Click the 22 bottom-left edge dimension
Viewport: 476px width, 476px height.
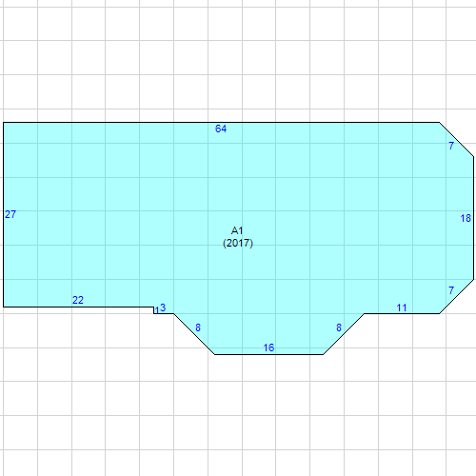(x=78, y=300)
